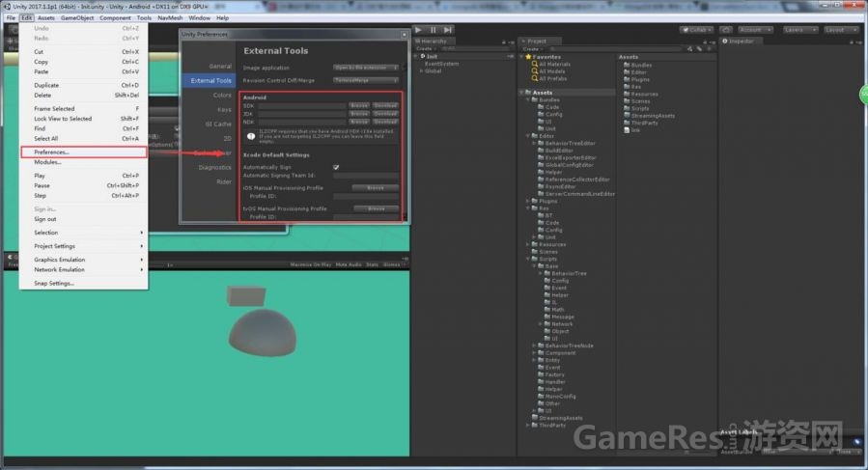The image size is (868, 470).
Task: Click the Project panel lock icon
Action: click(x=705, y=42)
